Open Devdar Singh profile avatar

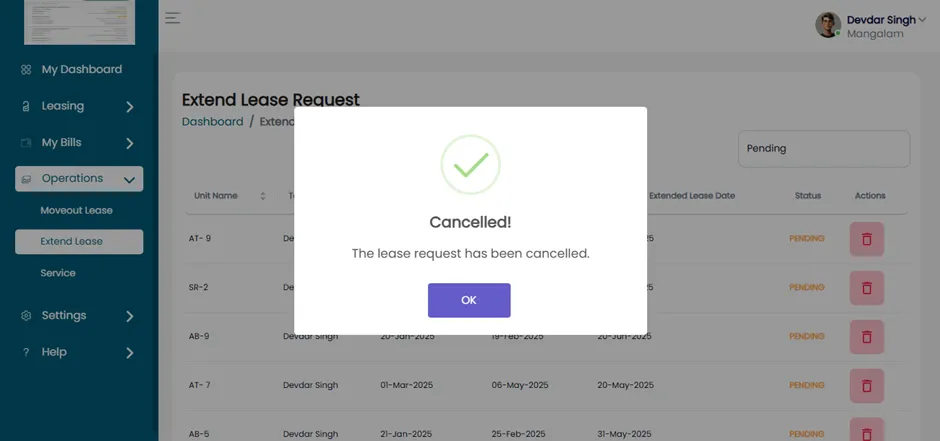click(828, 25)
